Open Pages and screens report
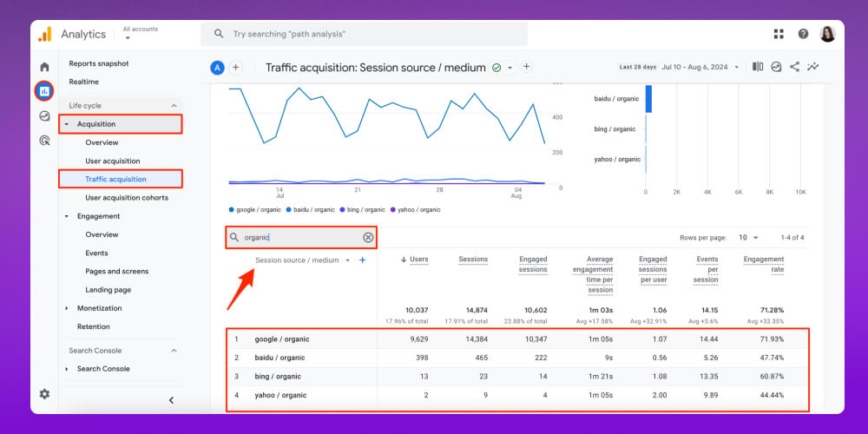 click(117, 271)
